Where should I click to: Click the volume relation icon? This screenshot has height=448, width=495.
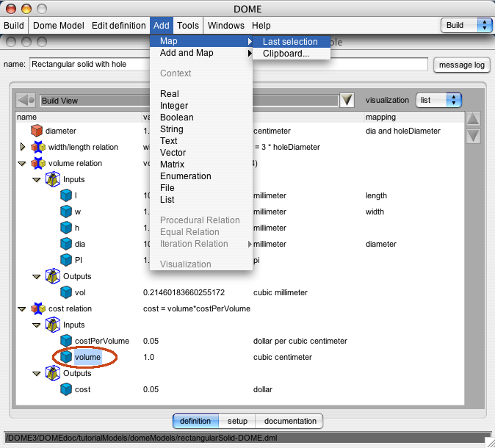click(x=38, y=163)
